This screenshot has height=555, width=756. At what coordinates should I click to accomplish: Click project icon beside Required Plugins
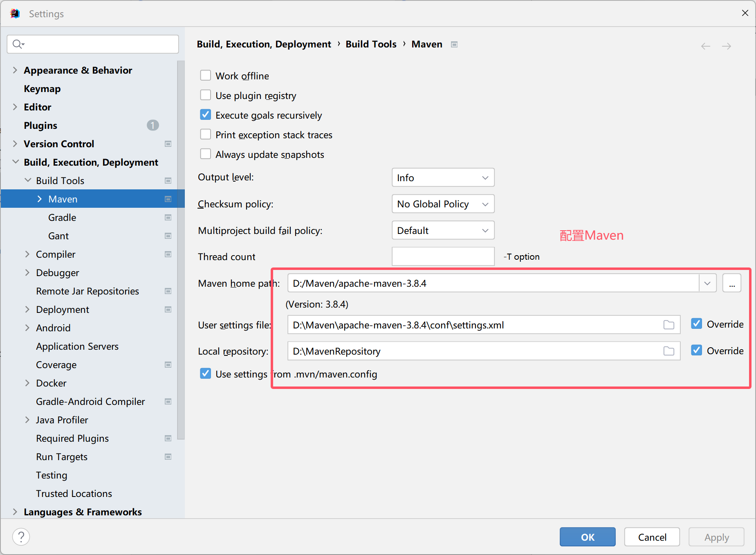(168, 438)
